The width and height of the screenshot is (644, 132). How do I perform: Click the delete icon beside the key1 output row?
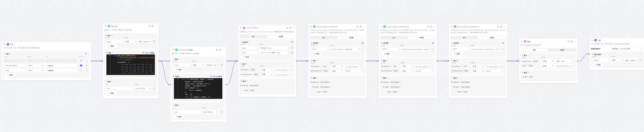pos(154,88)
